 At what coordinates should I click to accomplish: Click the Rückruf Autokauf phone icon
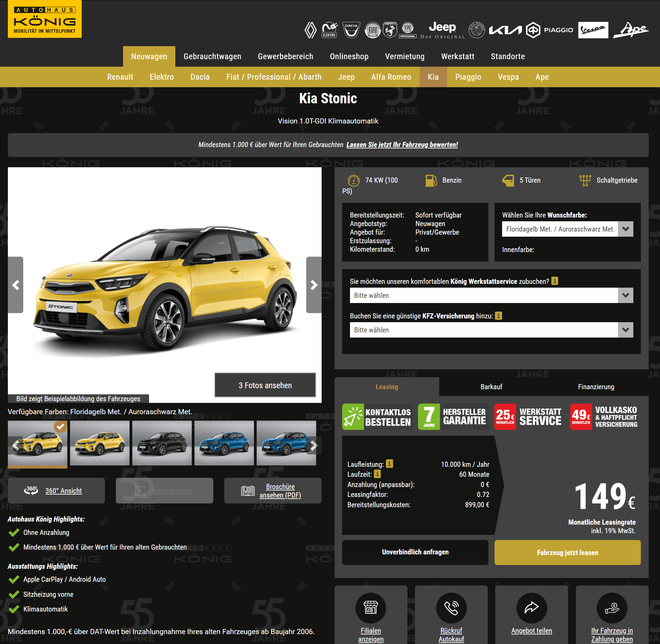(x=451, y=608)
